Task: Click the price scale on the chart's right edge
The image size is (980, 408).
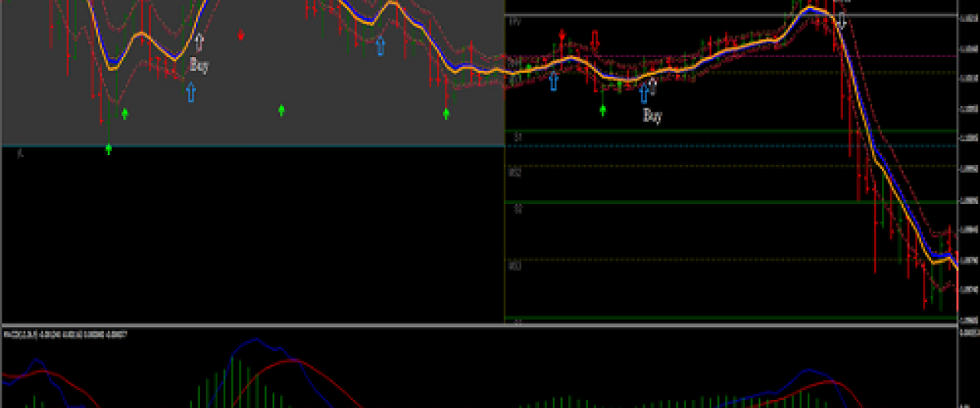Action: coord(968,163)
